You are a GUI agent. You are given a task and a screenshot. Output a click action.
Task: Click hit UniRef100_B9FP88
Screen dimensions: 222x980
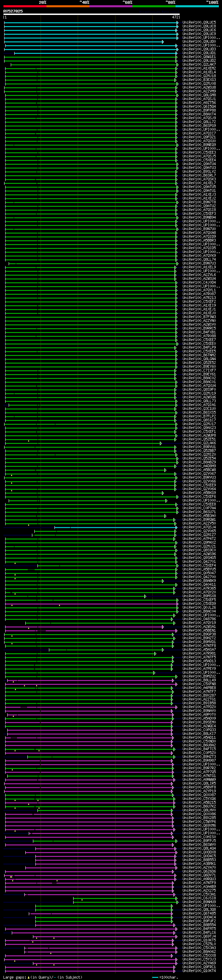click(x=199, y=110)
